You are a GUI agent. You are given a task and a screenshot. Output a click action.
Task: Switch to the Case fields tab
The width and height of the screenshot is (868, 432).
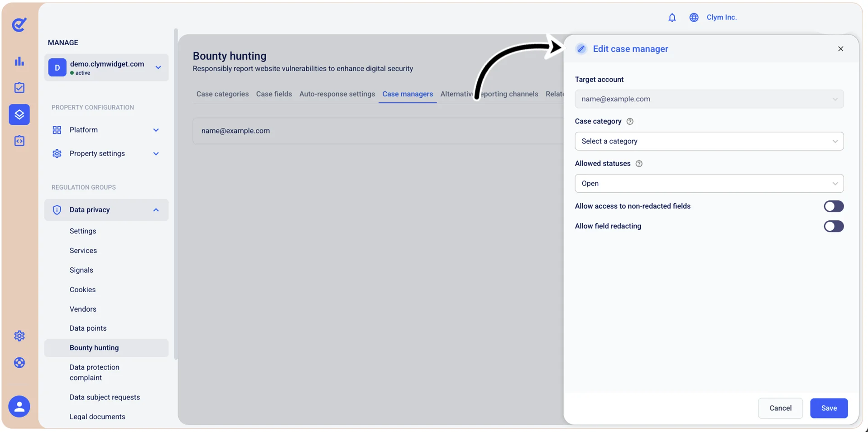[274, 94]
